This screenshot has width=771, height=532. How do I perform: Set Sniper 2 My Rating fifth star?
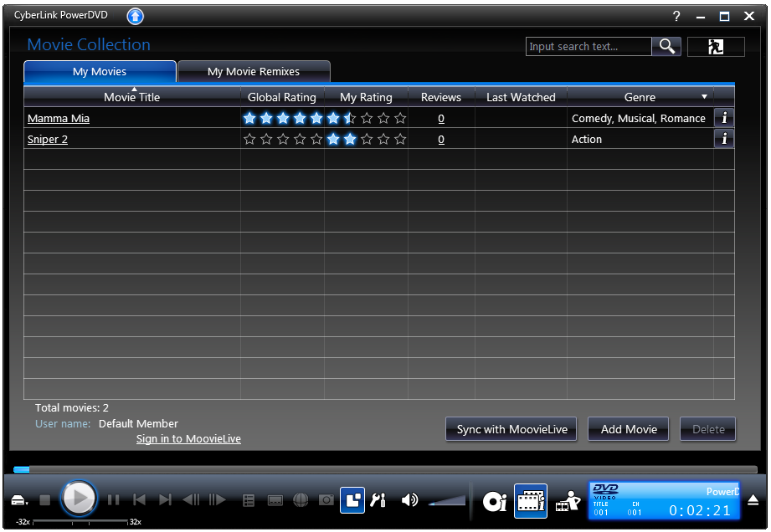pyautogui.click(x=400, y=139)
